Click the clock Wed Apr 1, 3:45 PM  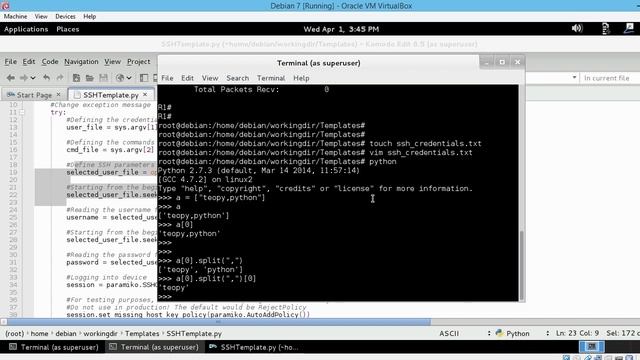[x=341, y=29]
